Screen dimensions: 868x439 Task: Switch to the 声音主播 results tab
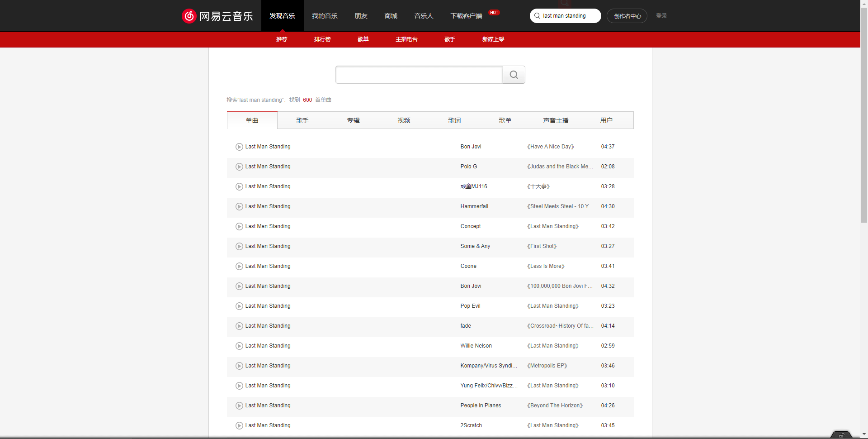[556, 120]
